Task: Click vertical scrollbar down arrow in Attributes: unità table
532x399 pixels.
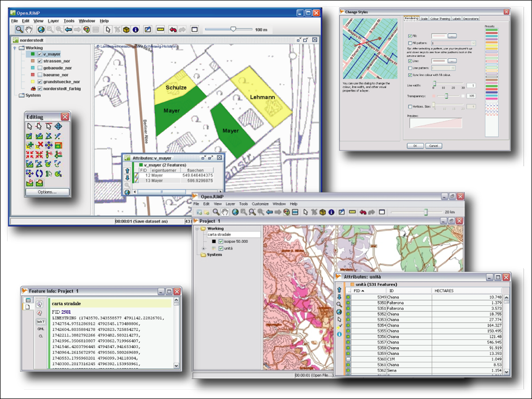Action: pos(507,371)
